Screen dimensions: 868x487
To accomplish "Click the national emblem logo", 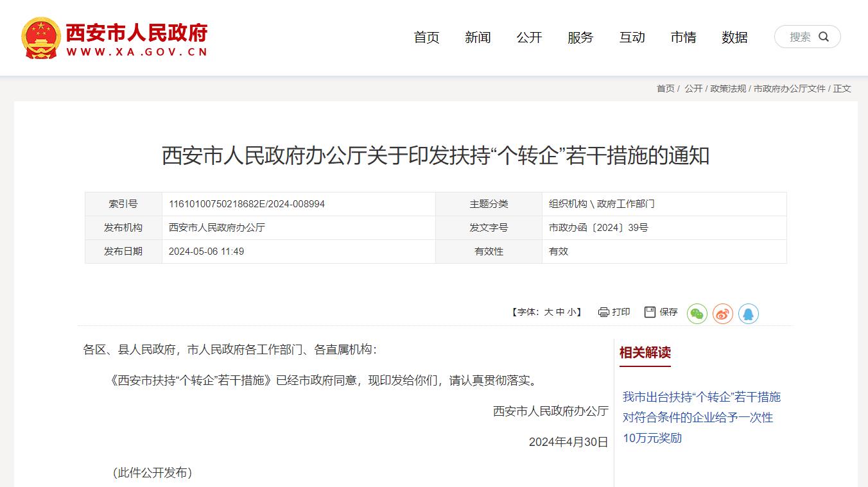I will (41, 38).
